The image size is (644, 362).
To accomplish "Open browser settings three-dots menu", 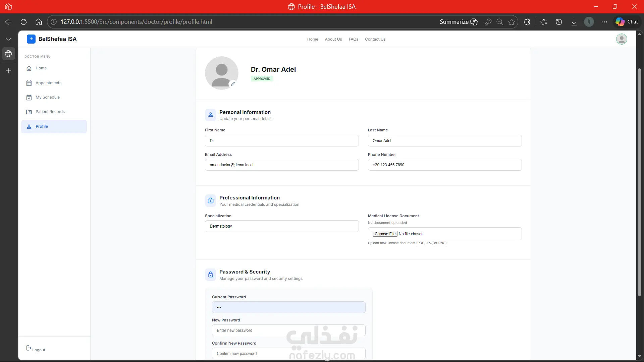I will (604, 22).
